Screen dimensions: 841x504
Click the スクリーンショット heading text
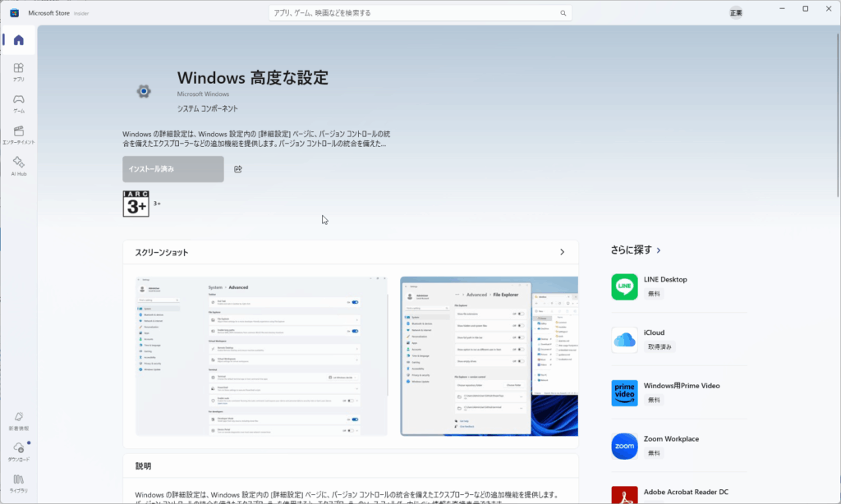tap(162, 253)
